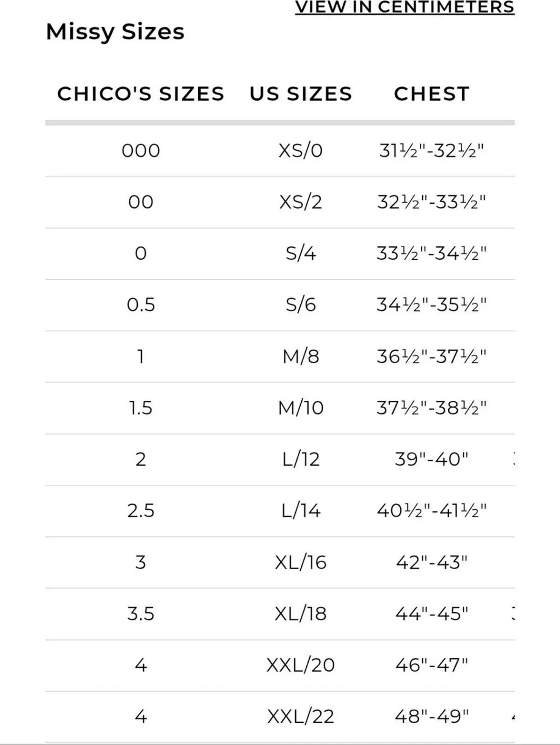
Task: Select the M/8 size entry
Action: coord(301,357)
